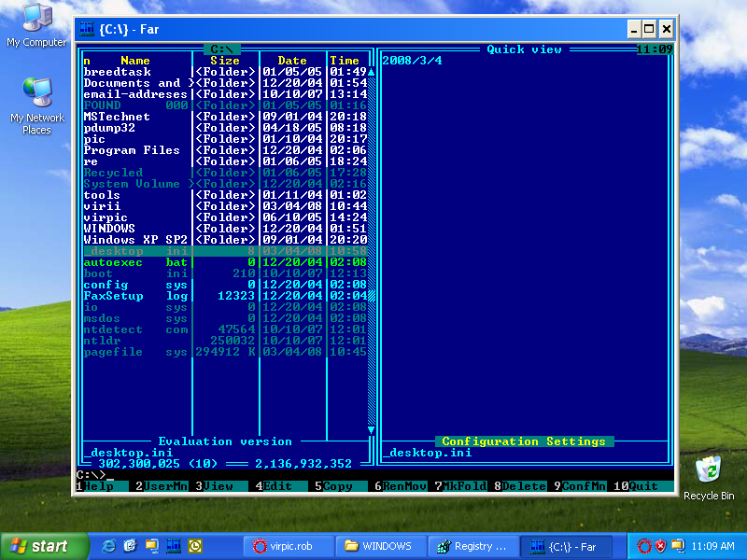Click the monitor icon in the system tray

click(x=677, y=546)
